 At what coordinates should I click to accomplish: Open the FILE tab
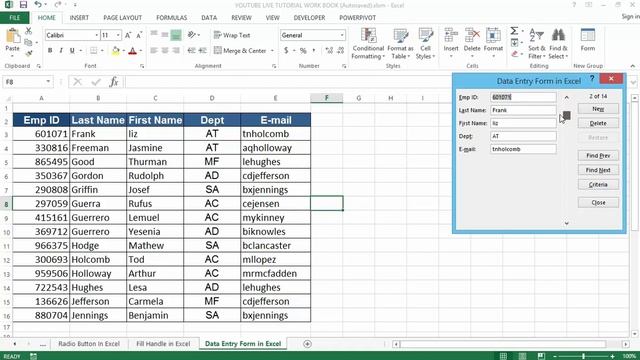tap(14, 18)
